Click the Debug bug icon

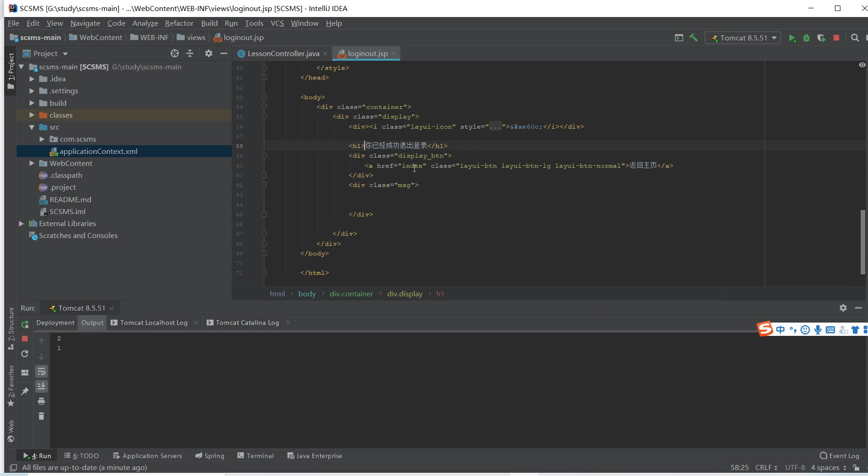pos(806,38)
